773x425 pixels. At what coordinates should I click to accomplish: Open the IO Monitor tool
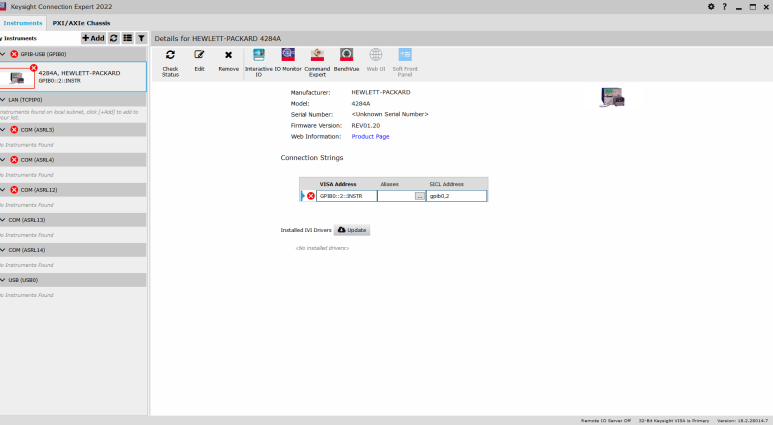(288, 60)
